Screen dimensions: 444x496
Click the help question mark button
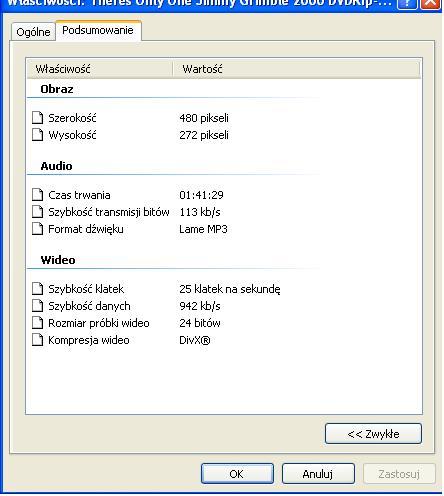407,3
